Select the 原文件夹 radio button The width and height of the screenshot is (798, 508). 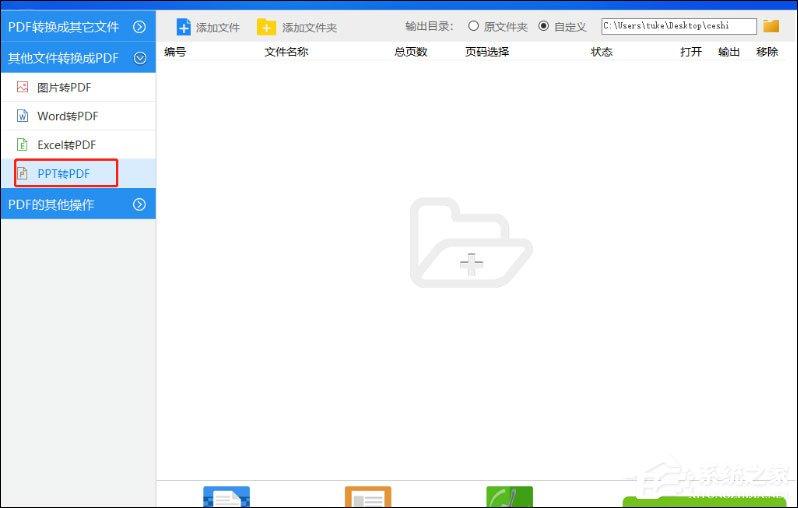pos(473,25)
